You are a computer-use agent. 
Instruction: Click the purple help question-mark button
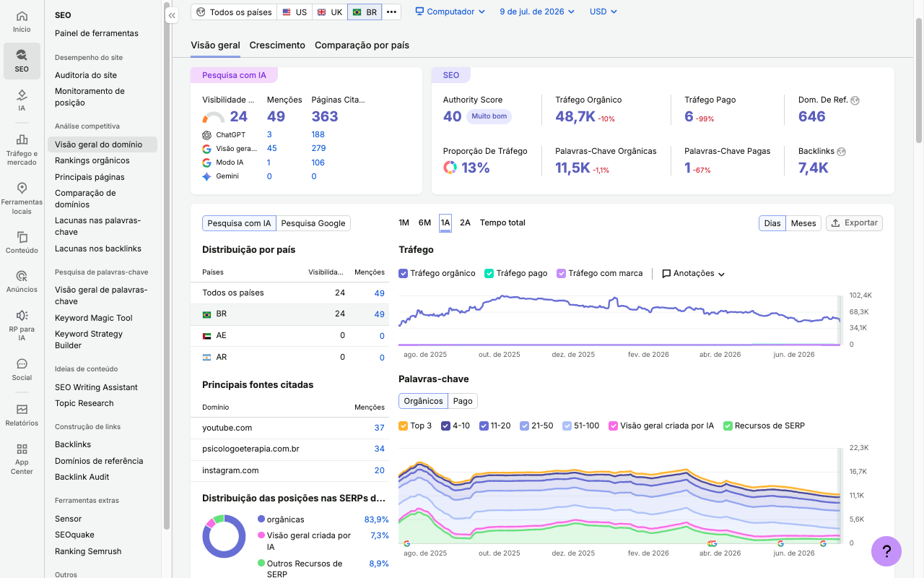[x=886, y=551]
